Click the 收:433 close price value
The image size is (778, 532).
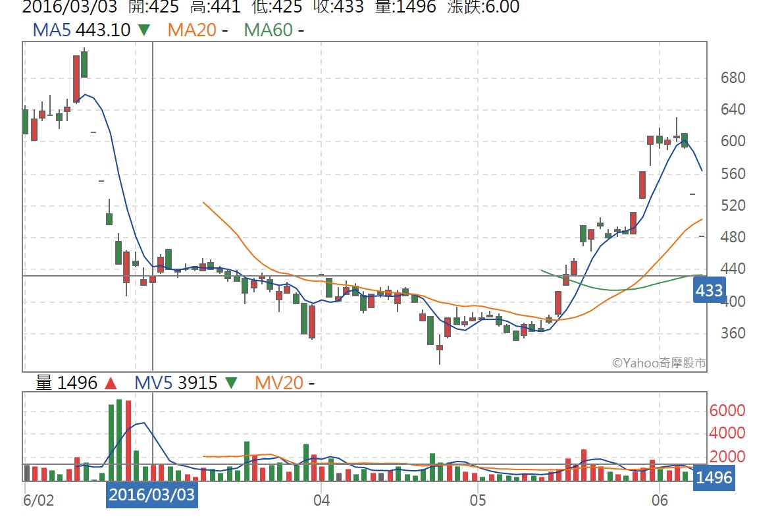click(x=338, y=7)
